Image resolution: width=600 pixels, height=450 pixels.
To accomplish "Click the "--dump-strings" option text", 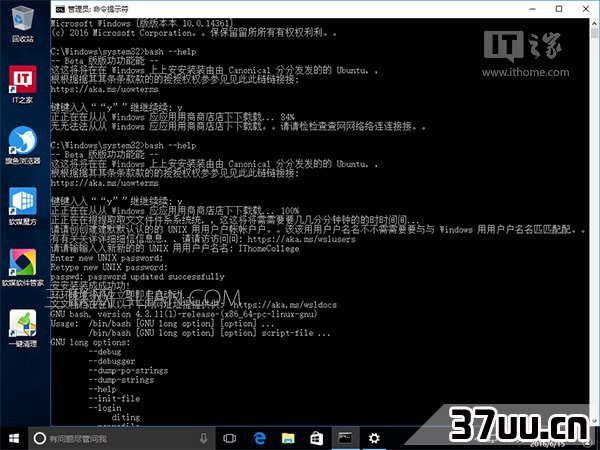I will coord(121,380).
